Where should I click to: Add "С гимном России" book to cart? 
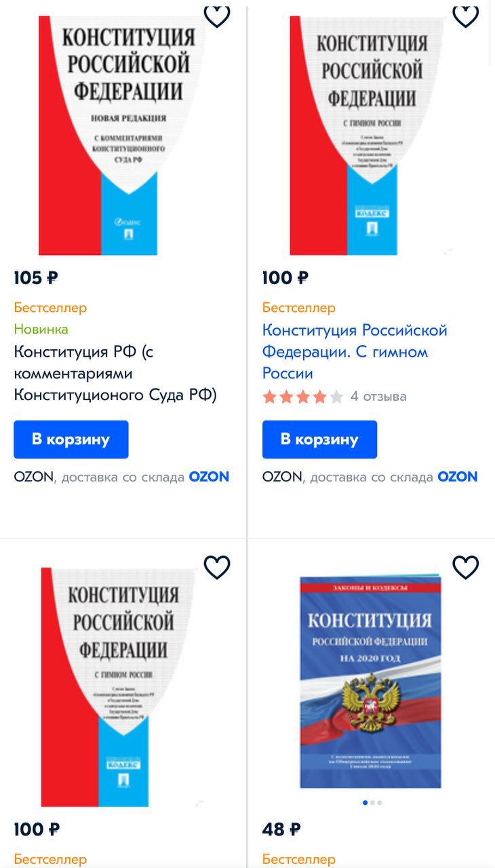(x=319, y=439)
